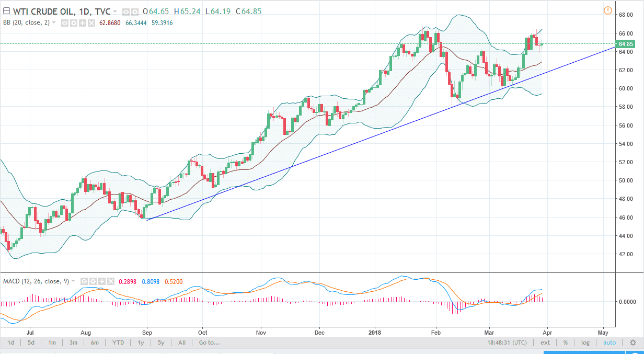Remove the BB indicator with the X icon
The height and width of the screenshot is (354, 644).
point(92,22)
